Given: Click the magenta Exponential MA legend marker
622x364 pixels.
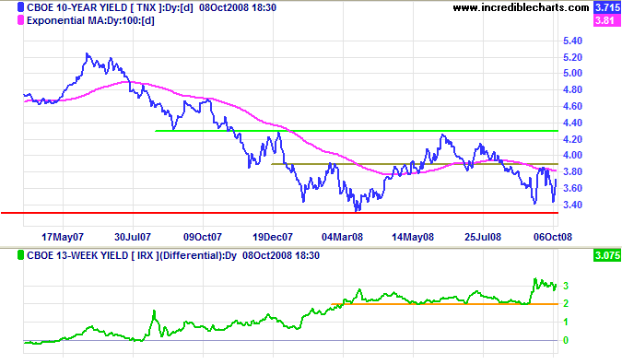Looking at the screenshot, I should pyautogui.click(x=20, y=20).
